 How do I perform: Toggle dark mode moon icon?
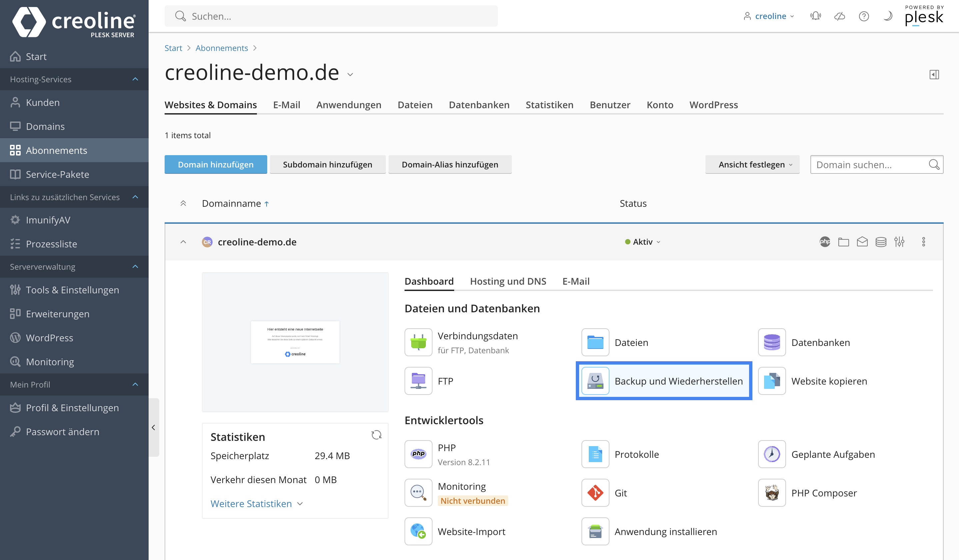(x=887, y=16)
